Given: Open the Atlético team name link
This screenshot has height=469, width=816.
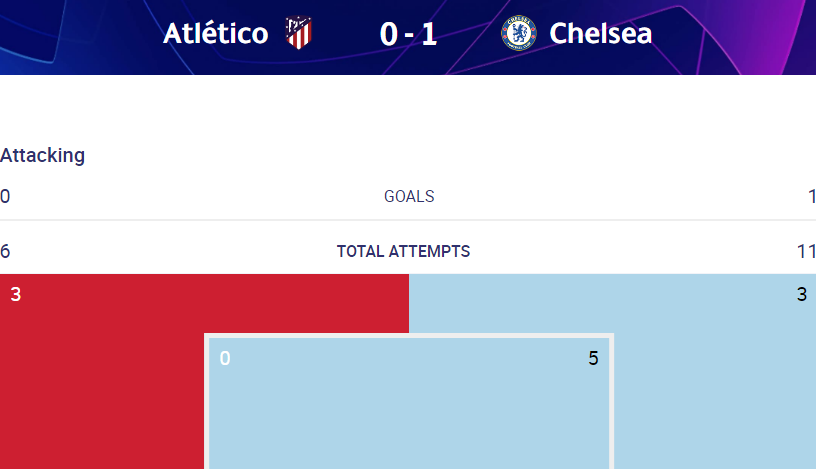Looking at the screenshot, I should click(x=215, y=34).
